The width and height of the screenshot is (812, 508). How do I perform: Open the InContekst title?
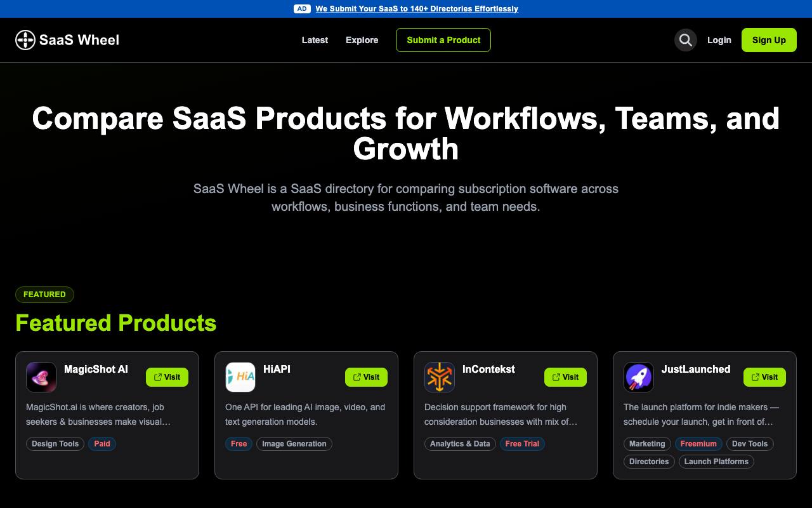(x=488, y=369)
